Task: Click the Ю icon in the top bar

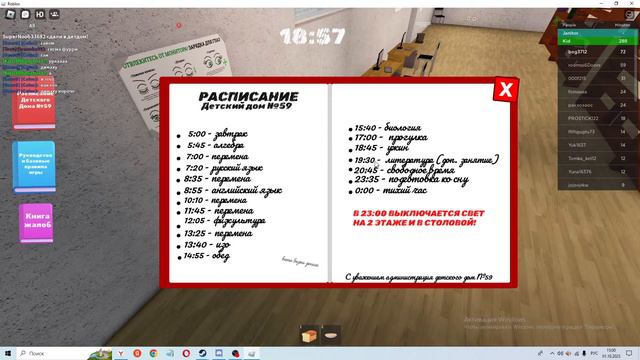Action: click(40, 14)
